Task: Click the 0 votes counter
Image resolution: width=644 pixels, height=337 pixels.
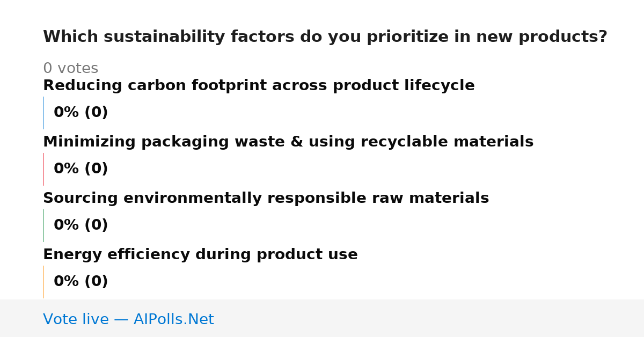Action: click(70, 69)
